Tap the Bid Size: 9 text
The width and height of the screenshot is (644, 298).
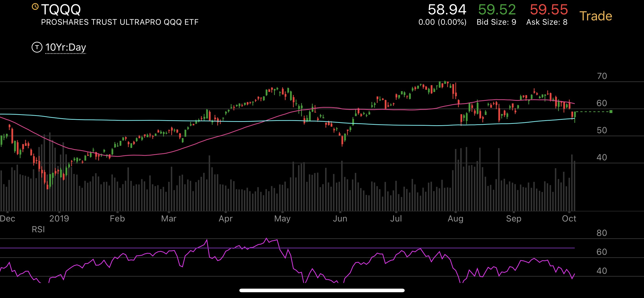(496, 22)
